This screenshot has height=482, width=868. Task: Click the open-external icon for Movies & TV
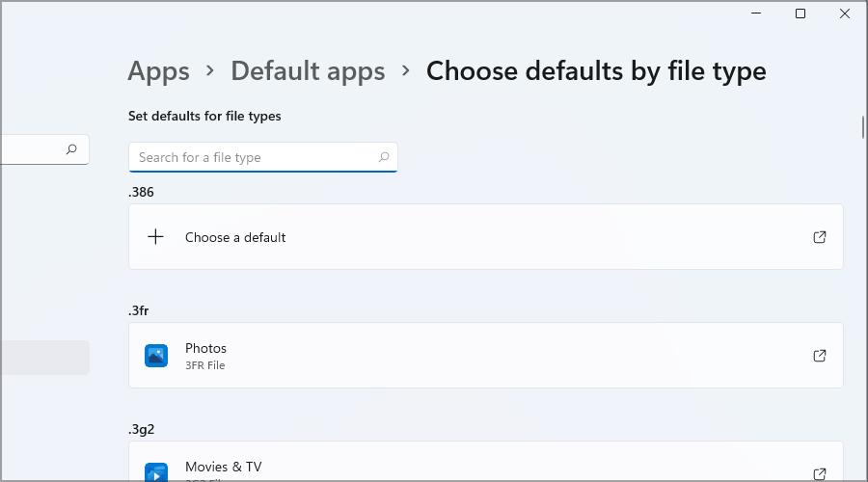click(x=820, y=473)
